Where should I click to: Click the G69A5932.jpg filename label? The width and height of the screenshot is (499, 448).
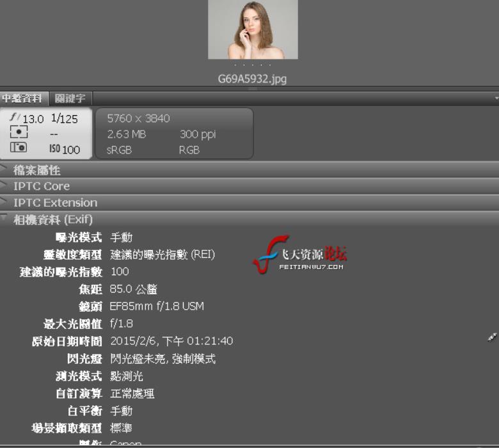252,79
